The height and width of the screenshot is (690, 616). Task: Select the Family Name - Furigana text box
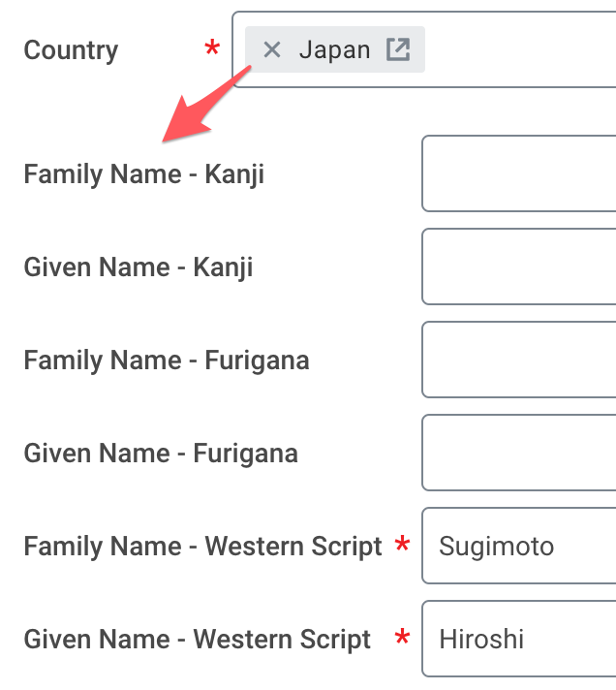(519, 361)
